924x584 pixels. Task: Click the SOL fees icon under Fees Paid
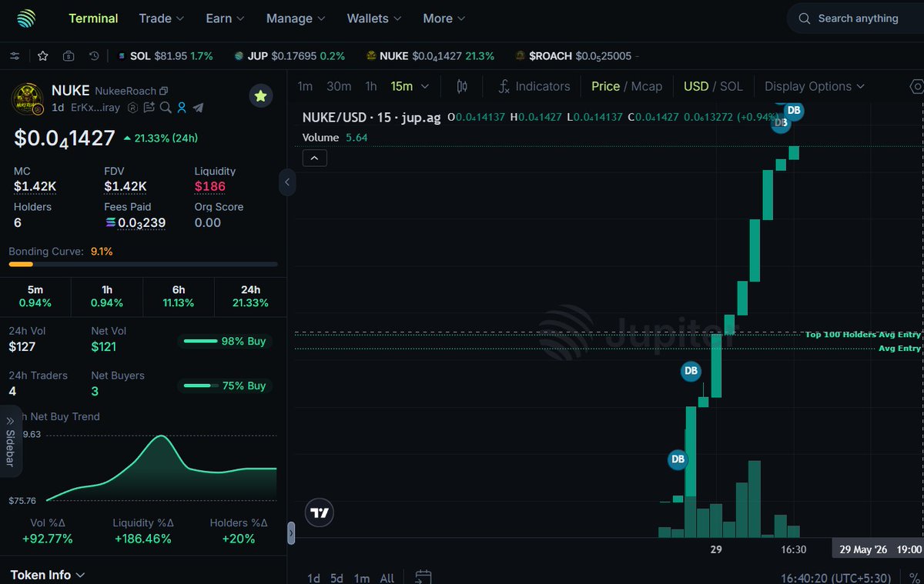coord(110,223)
